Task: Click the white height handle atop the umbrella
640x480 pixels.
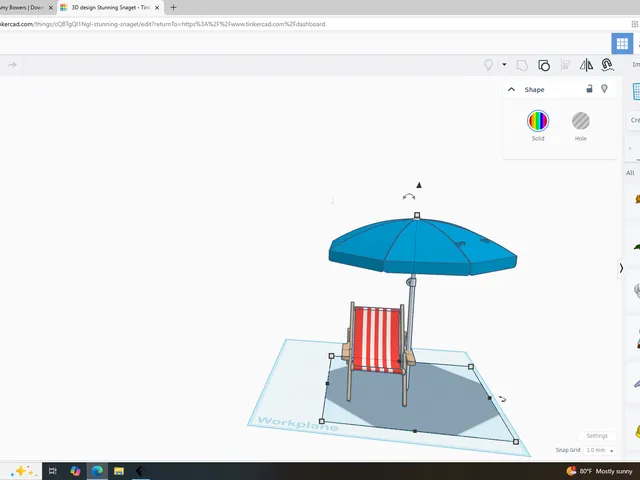Action: click(x=417, y=215)
